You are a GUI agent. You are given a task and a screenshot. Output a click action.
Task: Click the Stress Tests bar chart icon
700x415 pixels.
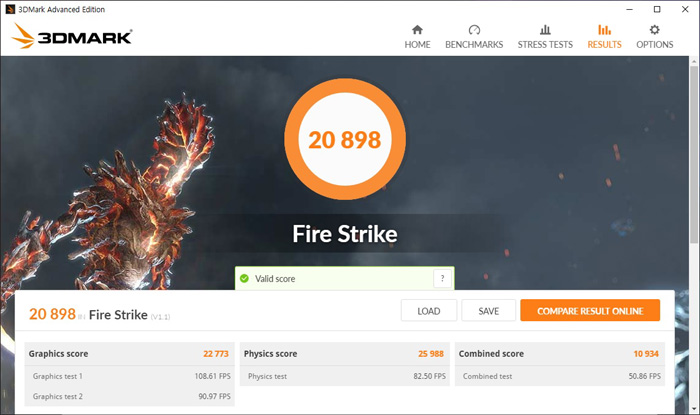(545, 30)
